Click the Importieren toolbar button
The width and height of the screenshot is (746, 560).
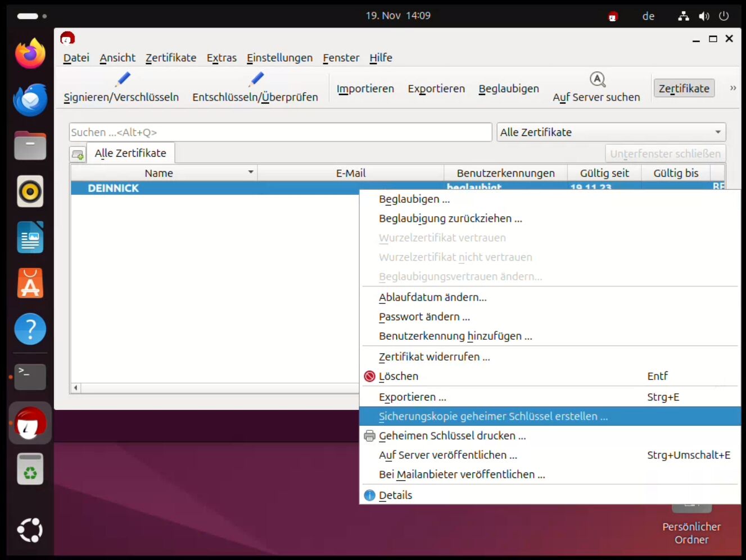[365, 89]
